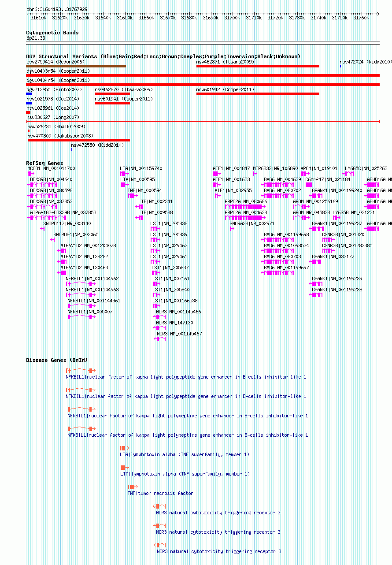Image resolution: width=392 pixels, height=565 pixels.
Task: Click the BAG6|NM_001199697 label
Action: tap(286, 268)
